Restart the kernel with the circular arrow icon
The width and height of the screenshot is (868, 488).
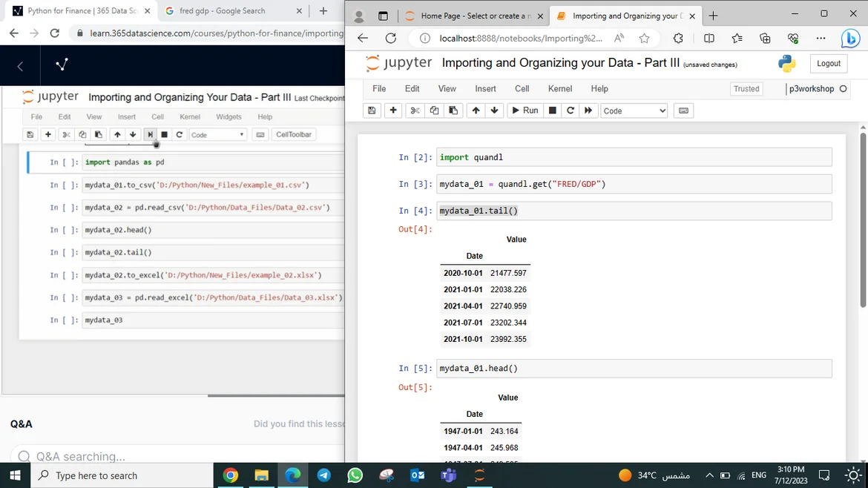571,111
